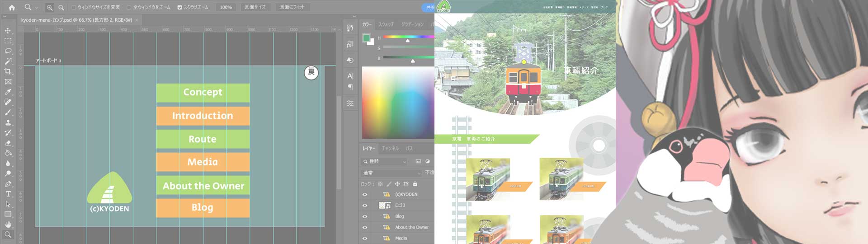Image resolution: width=868 pixels, height=244 pixels.
Task: Switch to the チャンネル tab
Action: pos(390,148)
